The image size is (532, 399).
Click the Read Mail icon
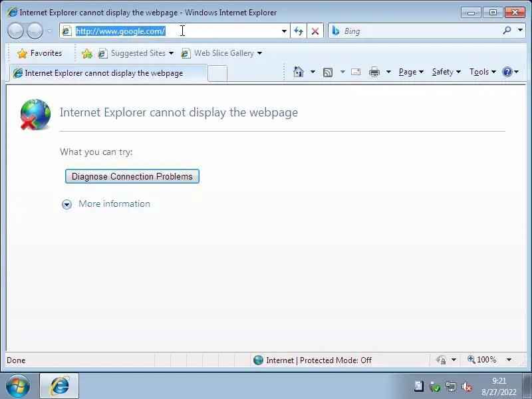click(356, 72)
